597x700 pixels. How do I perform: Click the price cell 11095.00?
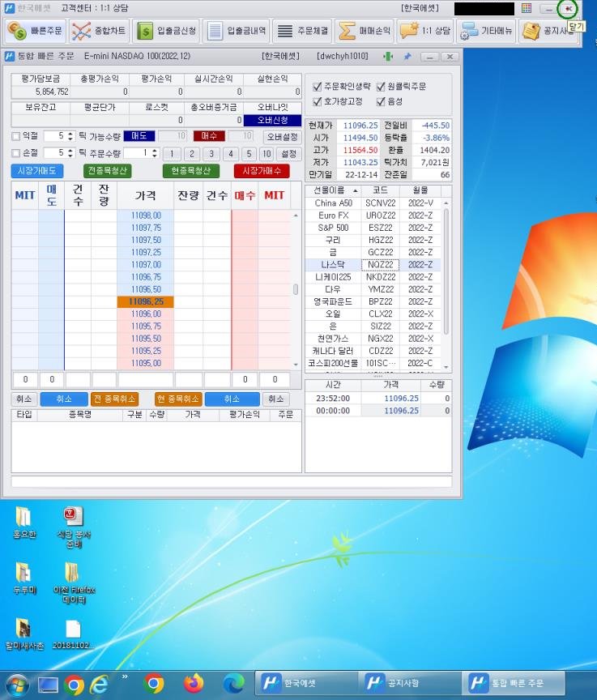(146, 364)
